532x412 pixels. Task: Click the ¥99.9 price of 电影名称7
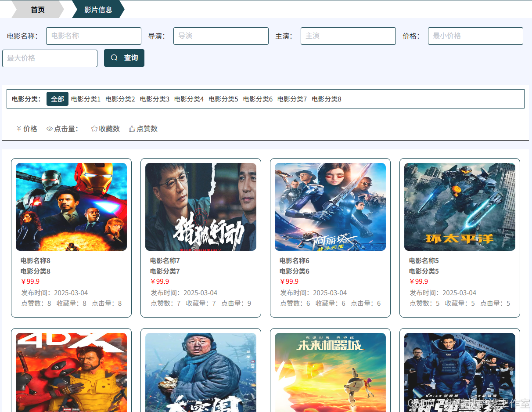coord(160,282)
